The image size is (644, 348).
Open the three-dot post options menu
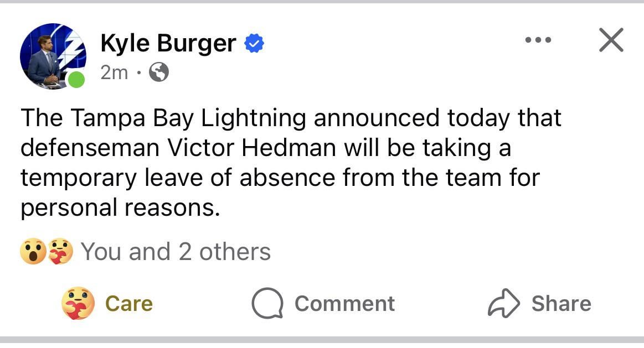tap(539, 40)
